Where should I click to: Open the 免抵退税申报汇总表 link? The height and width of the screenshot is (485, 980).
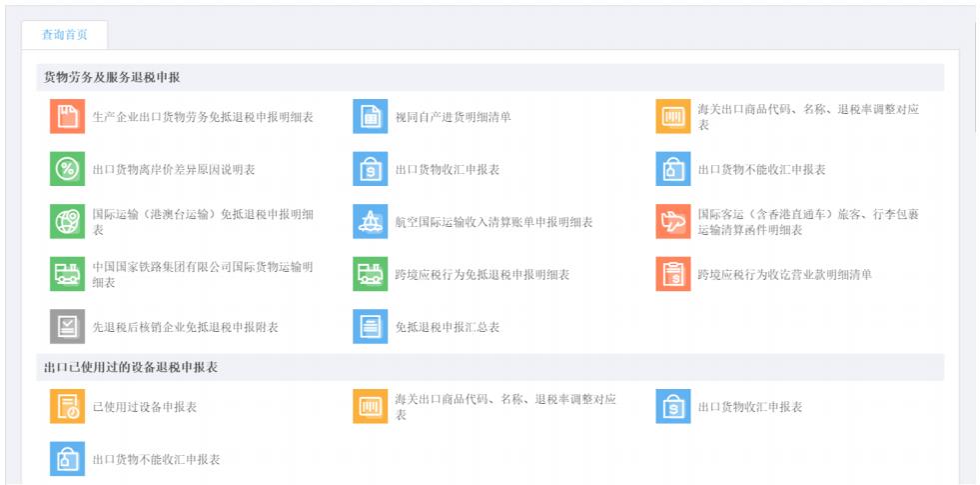tap(447, 327)
